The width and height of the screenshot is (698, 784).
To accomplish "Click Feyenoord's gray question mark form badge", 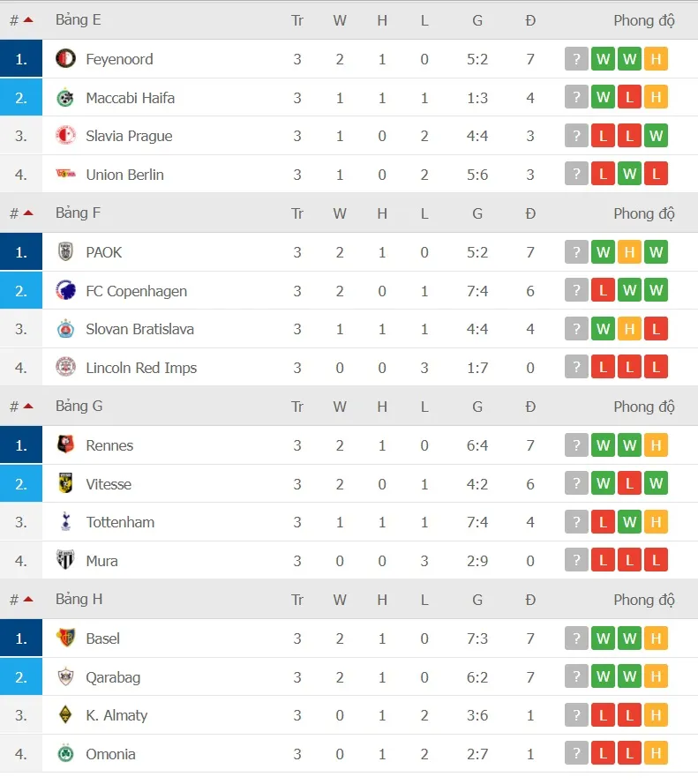I will click(576, 59).
